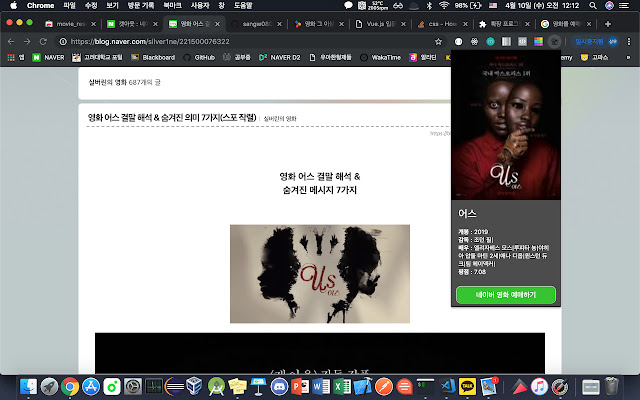
Task: Open Android Studio from the Dock
Action: [216, 386]
